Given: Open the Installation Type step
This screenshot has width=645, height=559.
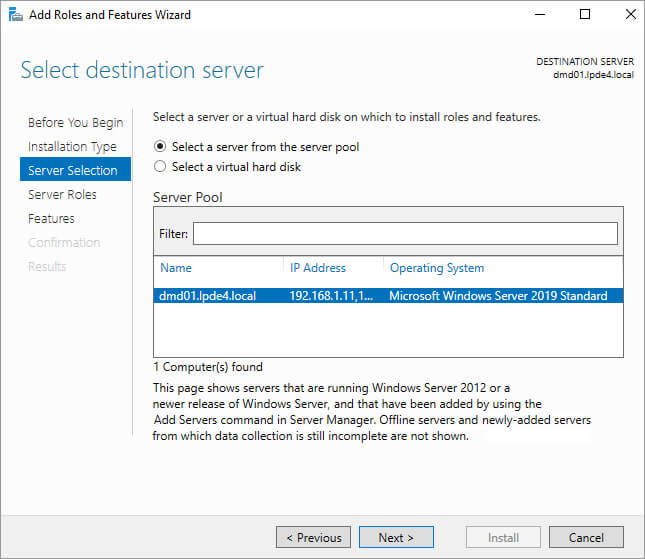Looking at the screenshot, I should [x=72, y=146].
